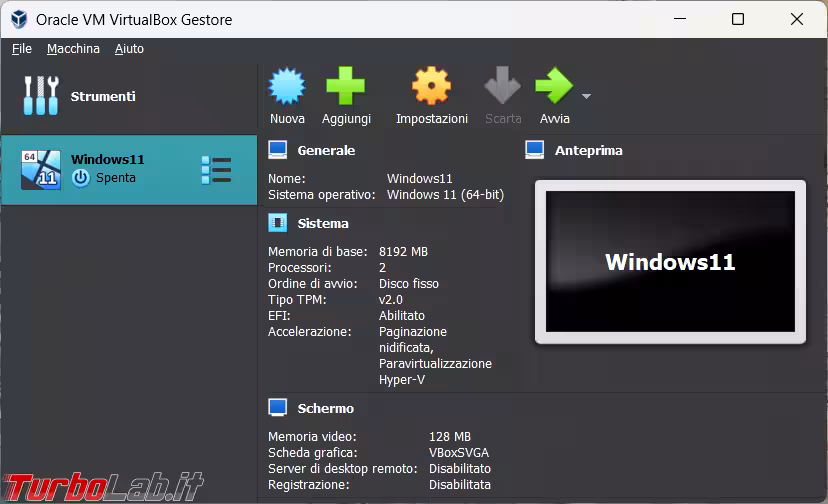Expand the Avvia dropdown arrow
This screenshot has width=828, height=504.
click(586, 97)
